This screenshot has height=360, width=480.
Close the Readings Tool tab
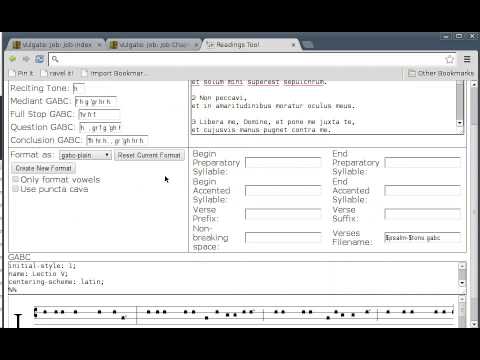click(293, 45)
